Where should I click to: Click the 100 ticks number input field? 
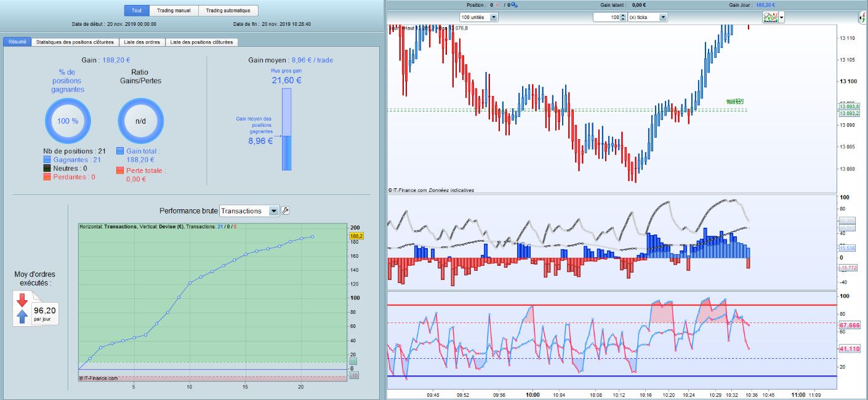pyautogui.click(x=606, y=17)
